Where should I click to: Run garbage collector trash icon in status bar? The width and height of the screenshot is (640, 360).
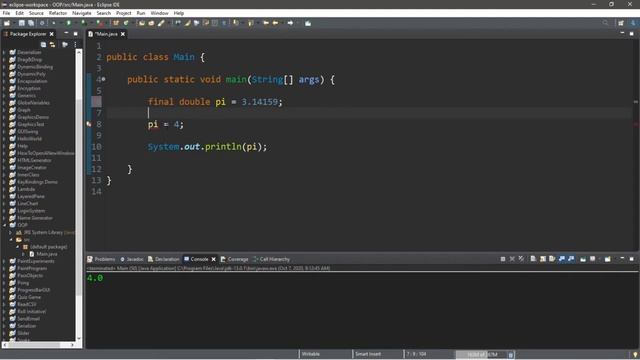[x=510, y=355]
